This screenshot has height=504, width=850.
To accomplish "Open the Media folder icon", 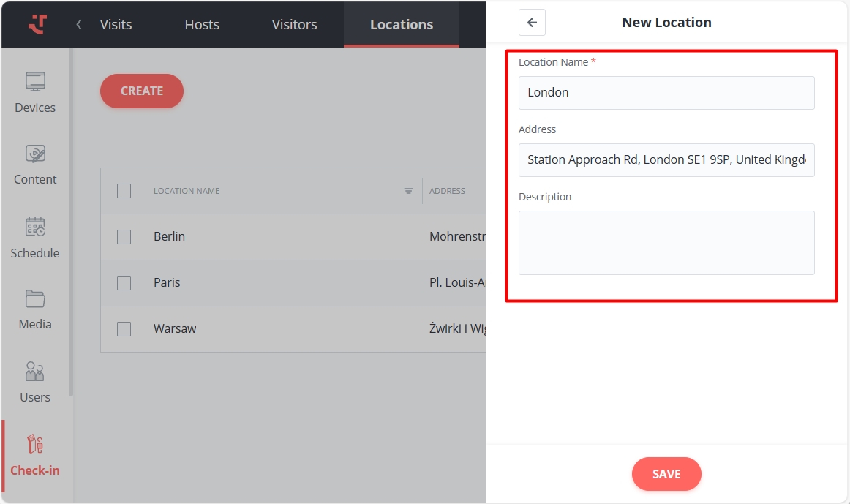I will point(35,299).
